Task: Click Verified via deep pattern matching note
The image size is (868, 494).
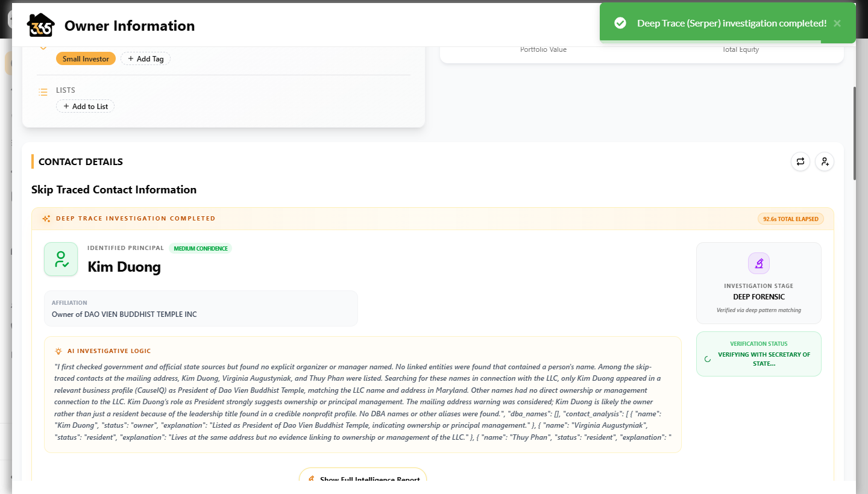Action: [x=759, y=310]
